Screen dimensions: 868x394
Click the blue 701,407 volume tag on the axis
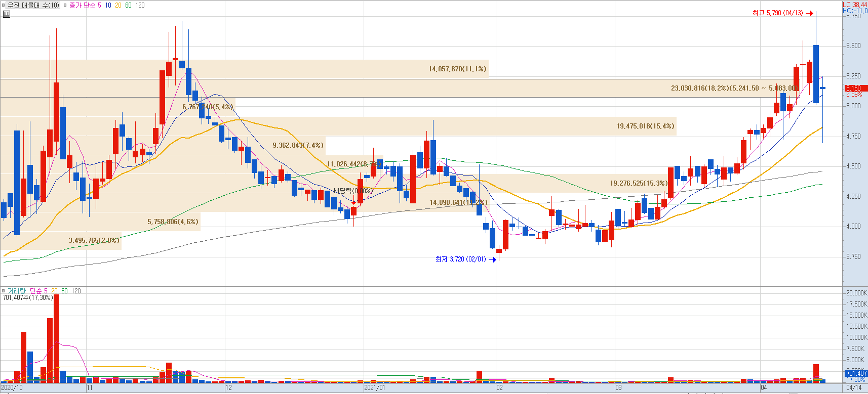click(x=855, y=373)
